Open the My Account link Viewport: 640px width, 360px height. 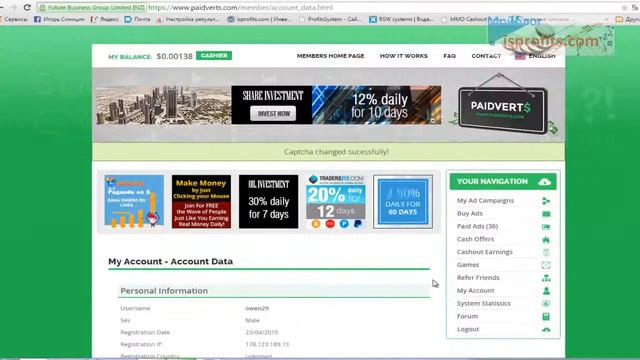pyautogui.click(x=476, y=291)
